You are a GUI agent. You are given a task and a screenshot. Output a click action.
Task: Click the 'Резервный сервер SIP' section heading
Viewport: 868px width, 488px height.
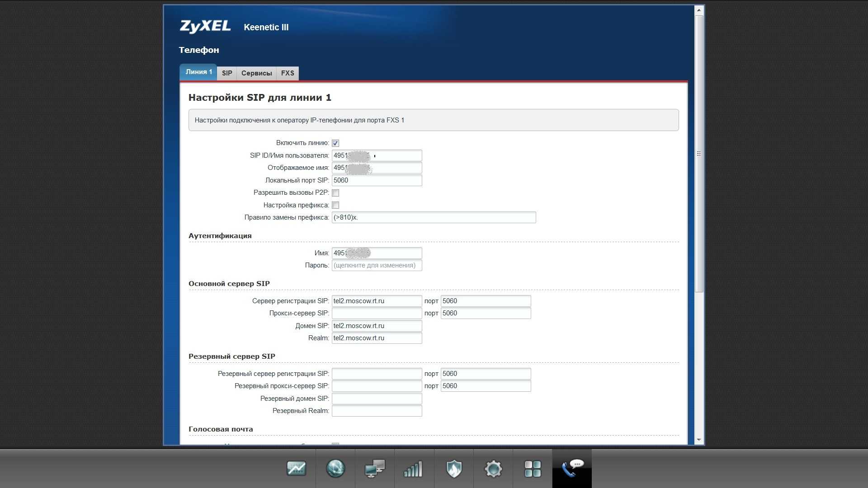(232, 357)
